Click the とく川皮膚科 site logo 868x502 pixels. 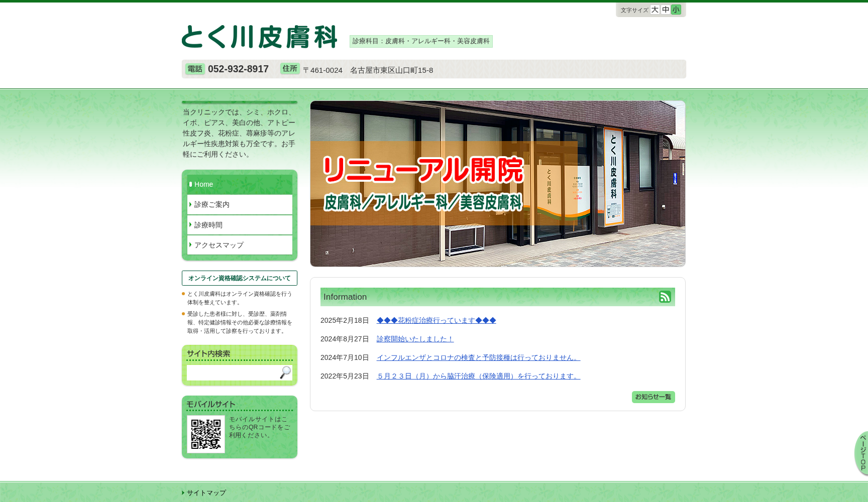point(259,37)
